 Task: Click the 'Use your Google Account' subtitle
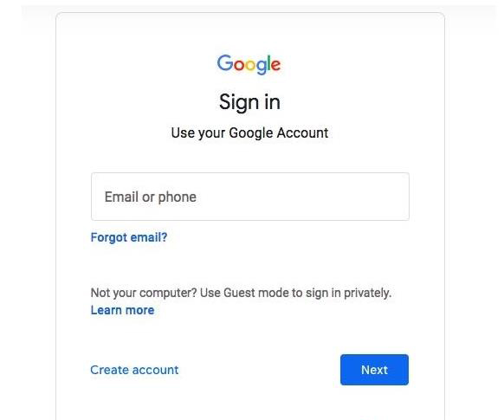(x=249, y=133)
